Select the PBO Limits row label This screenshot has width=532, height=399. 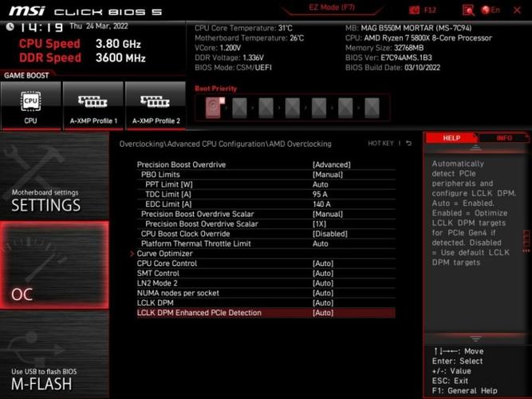[160, 175]
